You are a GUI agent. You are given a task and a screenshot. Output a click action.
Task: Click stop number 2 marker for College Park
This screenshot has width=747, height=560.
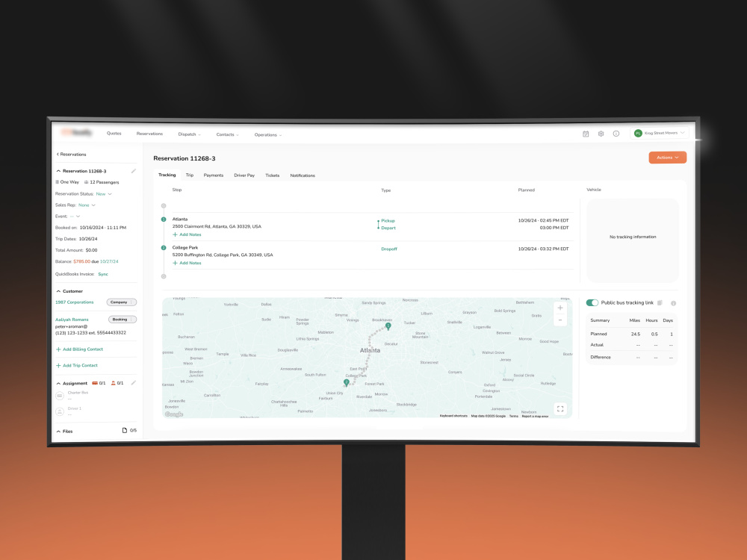tap(164, 248)
